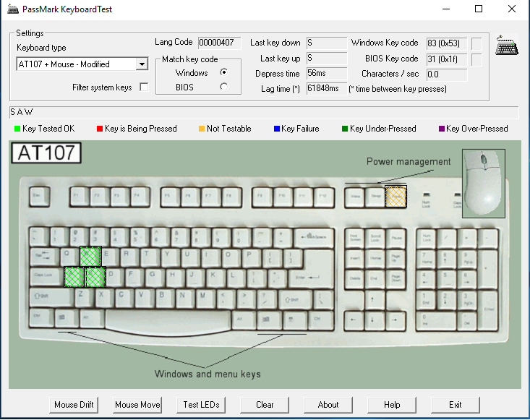
Task: Click the Lag time field showing 61848ms
Action: (x=327, y=88)
